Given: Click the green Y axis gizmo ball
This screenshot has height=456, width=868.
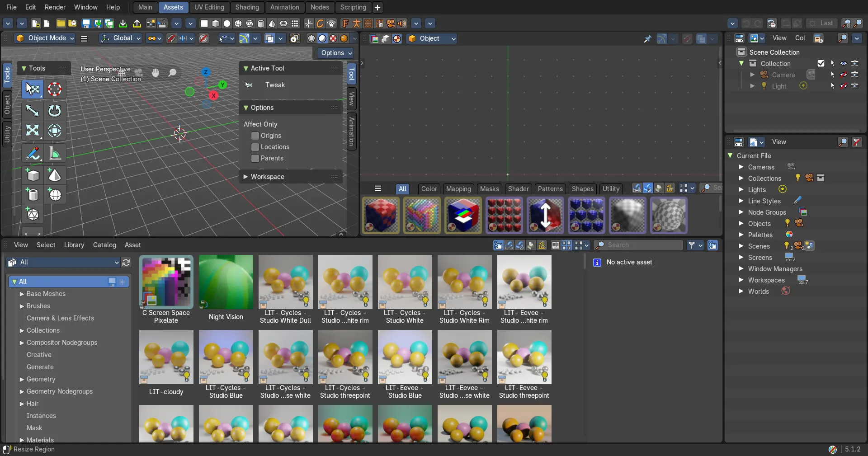Looking at the screenshot, I should (x=222, y=85).
